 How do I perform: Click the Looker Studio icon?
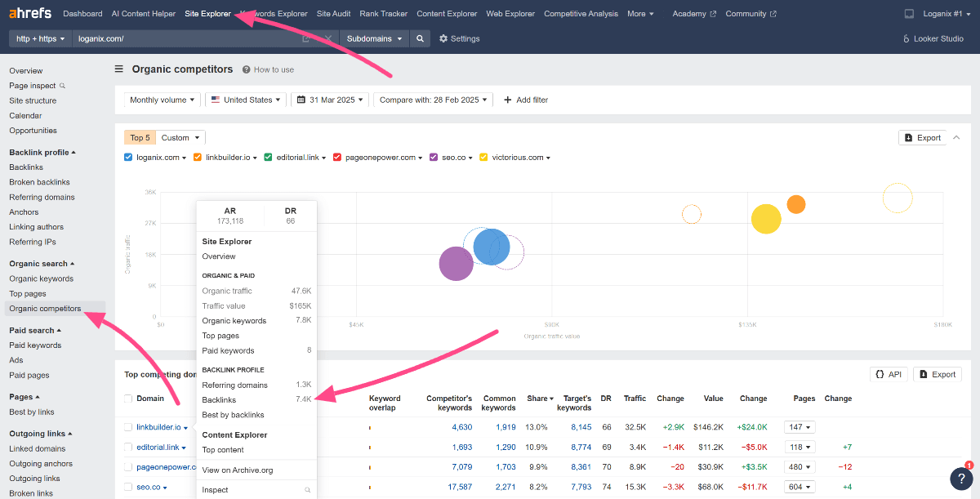906,38
